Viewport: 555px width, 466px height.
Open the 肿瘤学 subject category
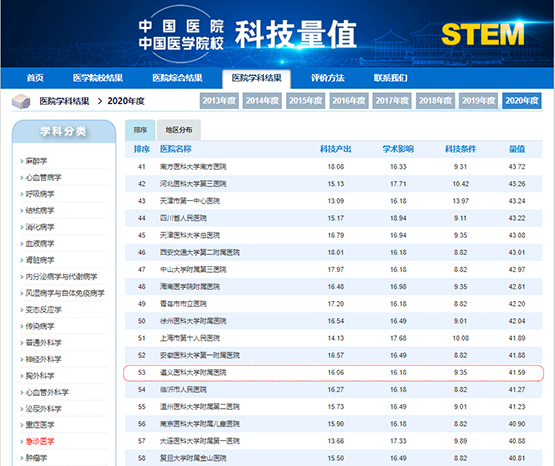[x=36, y=458]
